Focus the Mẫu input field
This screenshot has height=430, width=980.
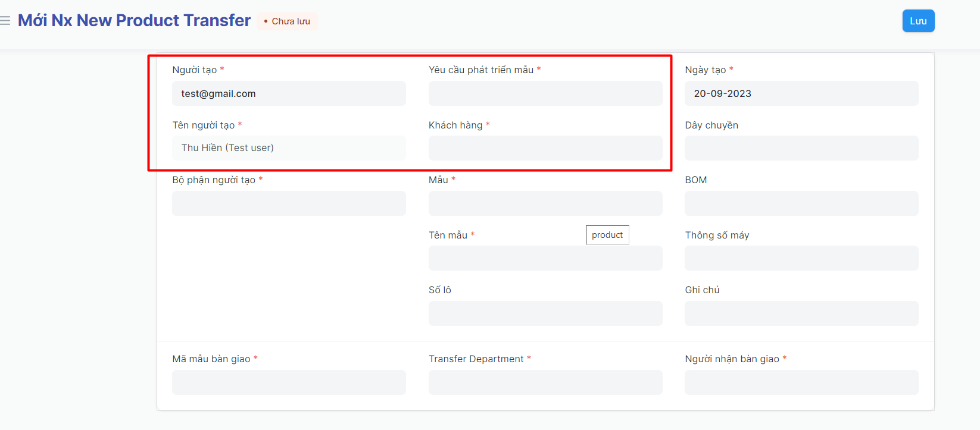(545, 203)
